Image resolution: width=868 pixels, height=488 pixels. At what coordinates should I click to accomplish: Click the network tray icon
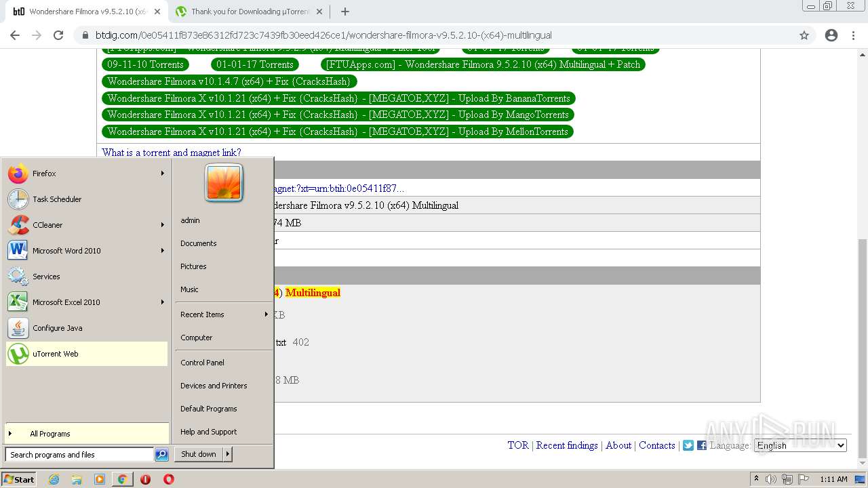787,479
